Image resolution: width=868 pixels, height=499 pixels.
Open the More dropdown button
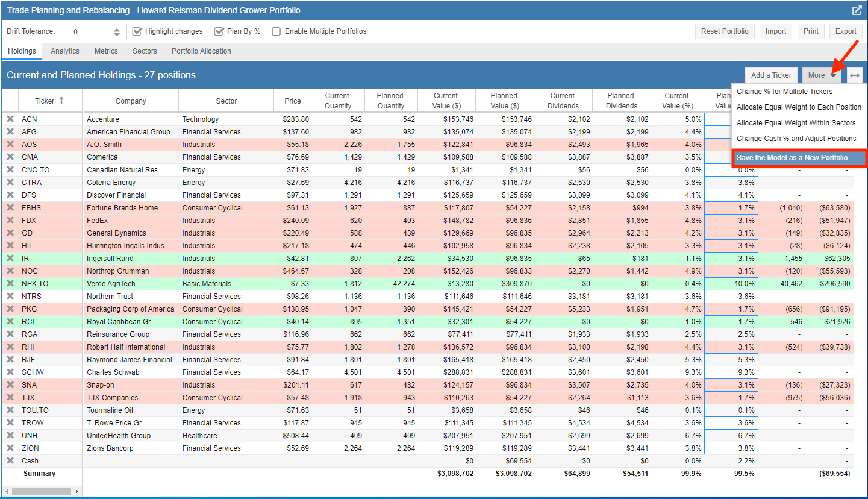(822, 75)
